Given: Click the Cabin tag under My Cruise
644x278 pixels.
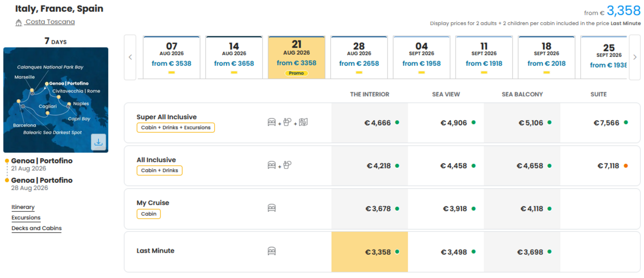Looking at the screenshot, I should 149,214.
